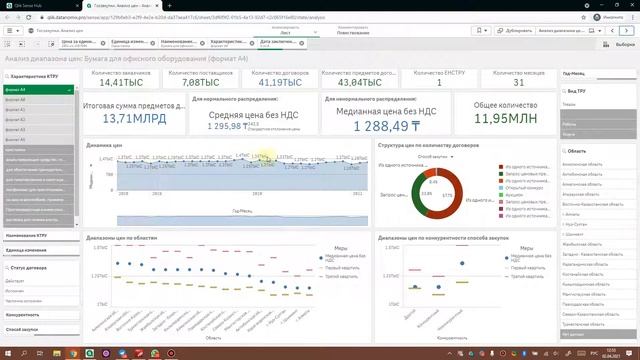Click the 'Открытый конкурс' legend swatch

(501, 188)
